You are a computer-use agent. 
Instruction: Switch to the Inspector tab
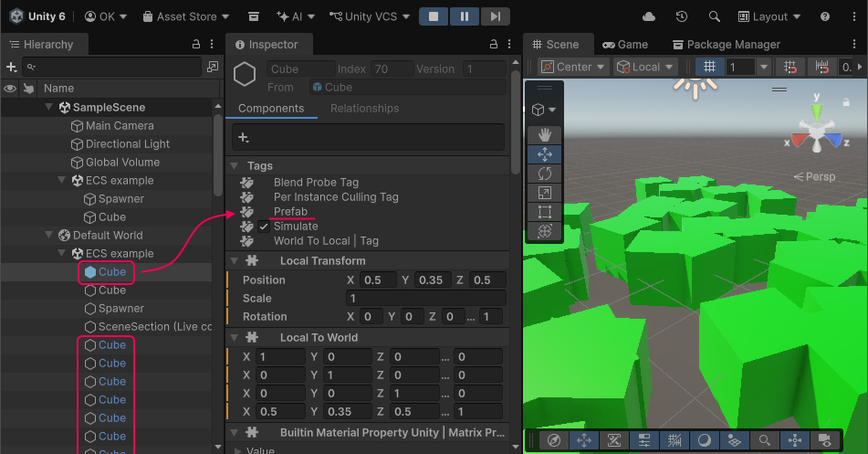click(267, 45)
